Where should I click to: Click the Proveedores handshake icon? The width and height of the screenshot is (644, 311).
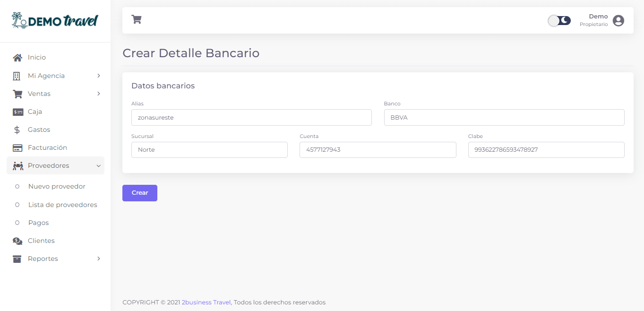pos(18,166)
